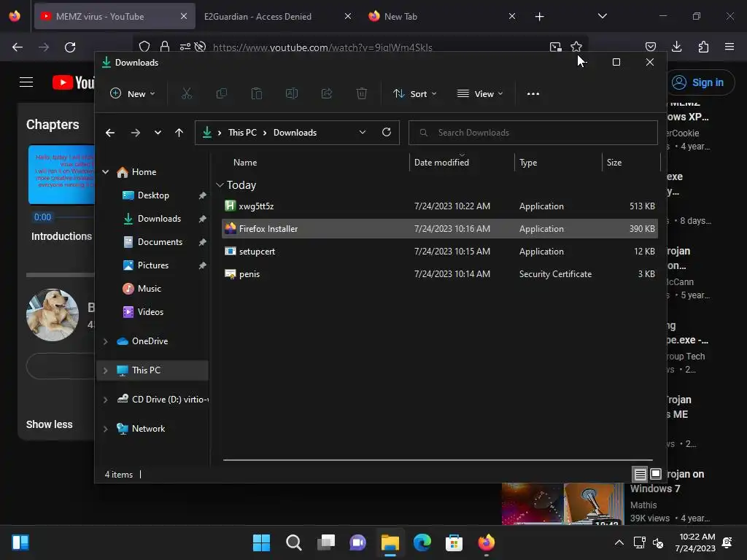
Task: Sort by Type column header
Action: coord(528,163)
